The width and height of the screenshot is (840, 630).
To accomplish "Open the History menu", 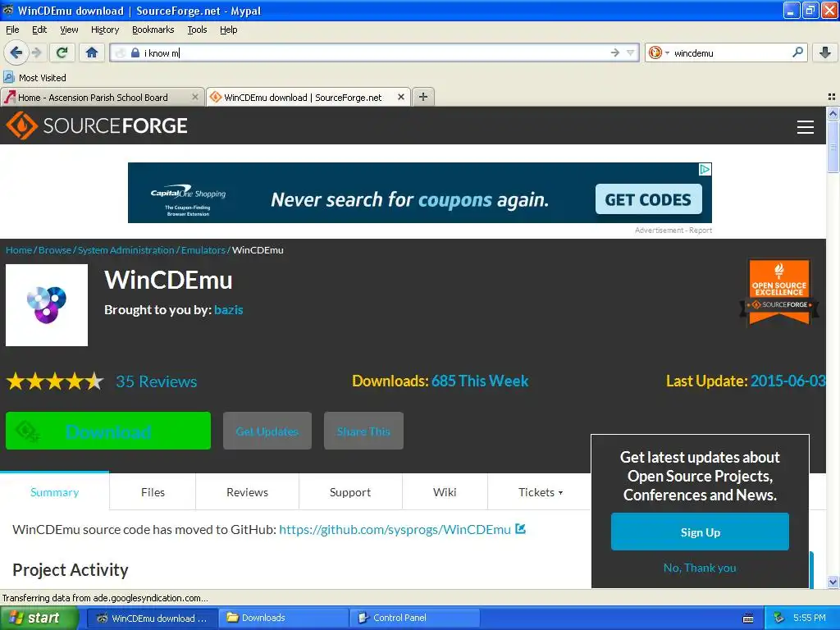I will tap(104, 30).
